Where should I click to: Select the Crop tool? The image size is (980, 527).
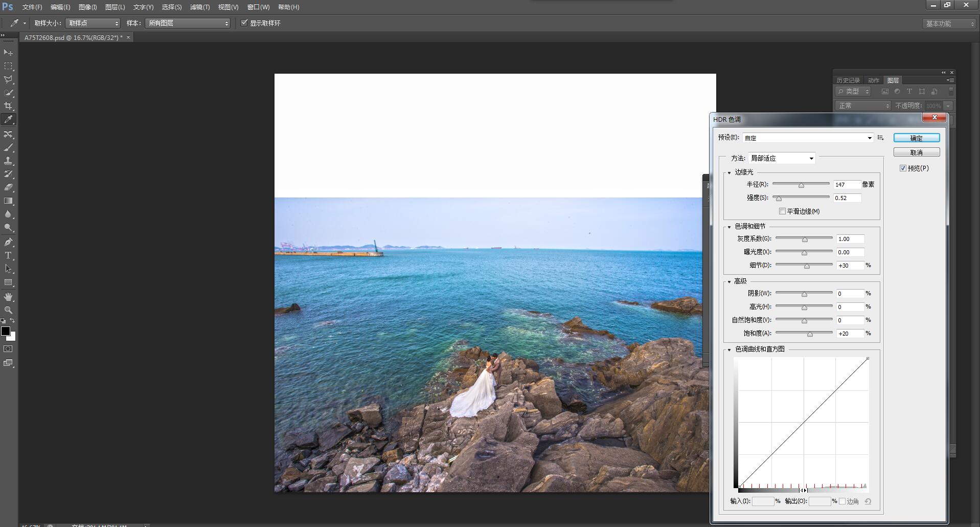pos(8,106)
